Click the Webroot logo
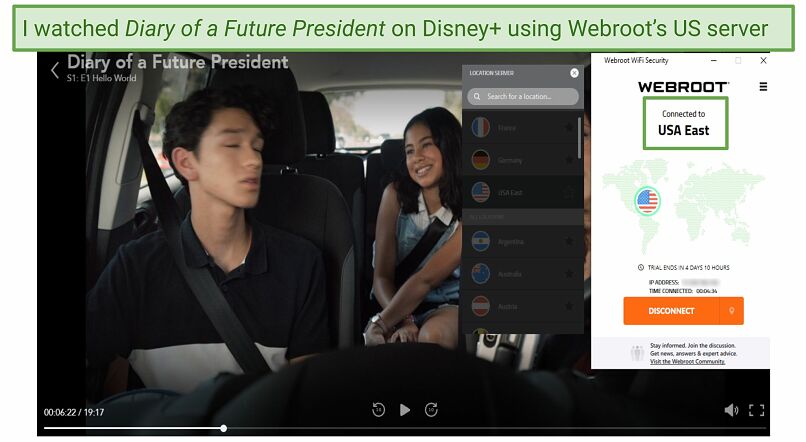The image size is (806, 442). click(683, 87)
